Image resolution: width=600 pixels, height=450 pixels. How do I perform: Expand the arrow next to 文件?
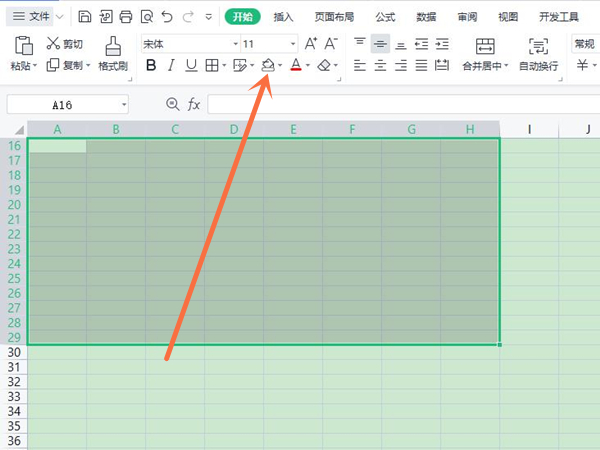(x=60, y=17)
